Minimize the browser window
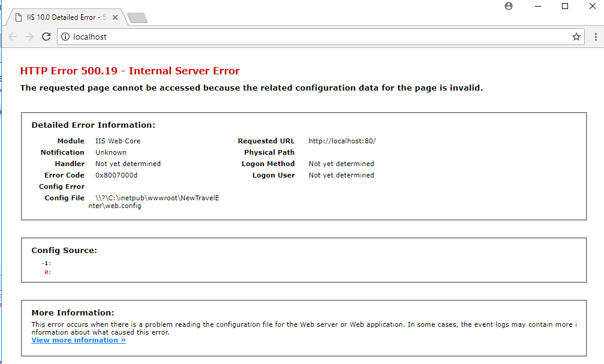Image resolution: width=604 pixels, height=364 pixels. pos(538,6)
